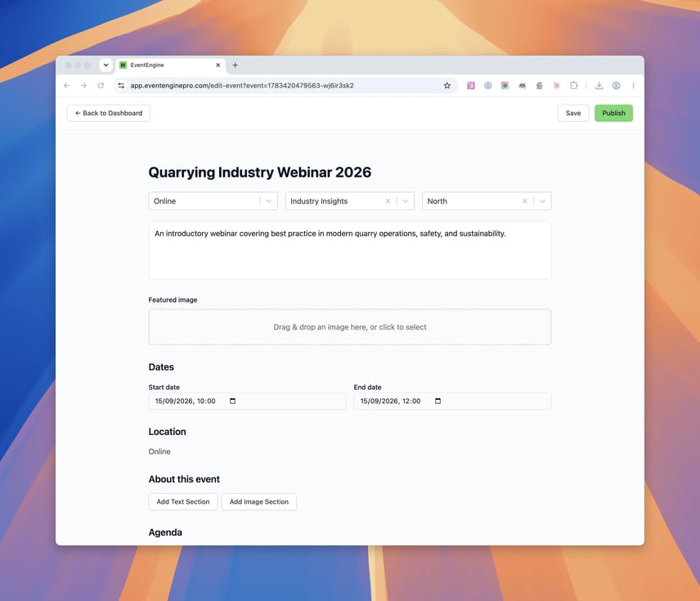This screenshot has width=700, height=601.
Task: Bookmark this page with the star icon
Action: pos(446,86)
